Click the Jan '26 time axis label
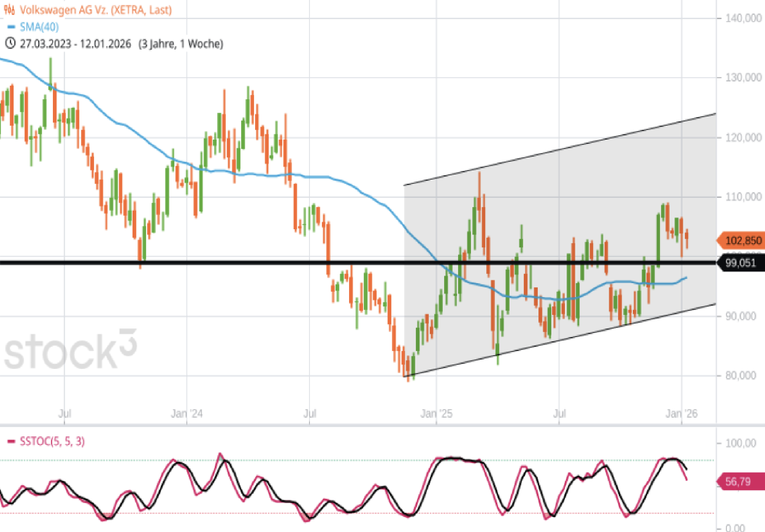 pos(681,413)
